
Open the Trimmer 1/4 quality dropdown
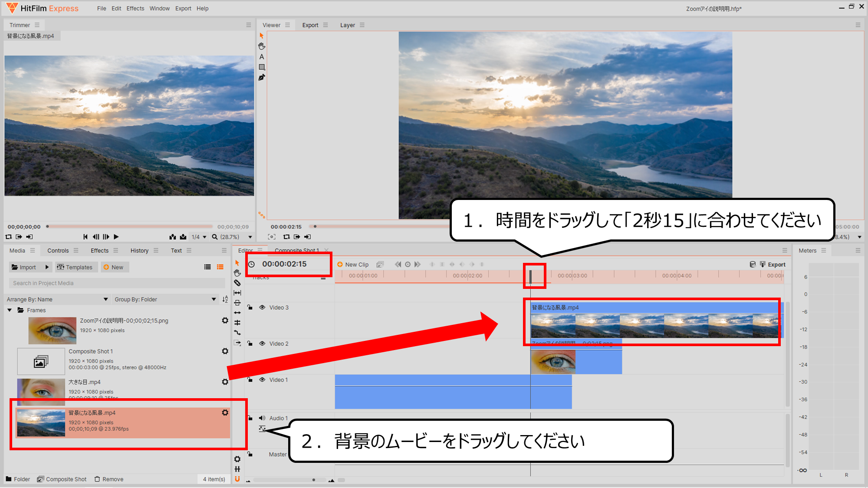click(x=199, y=237)
